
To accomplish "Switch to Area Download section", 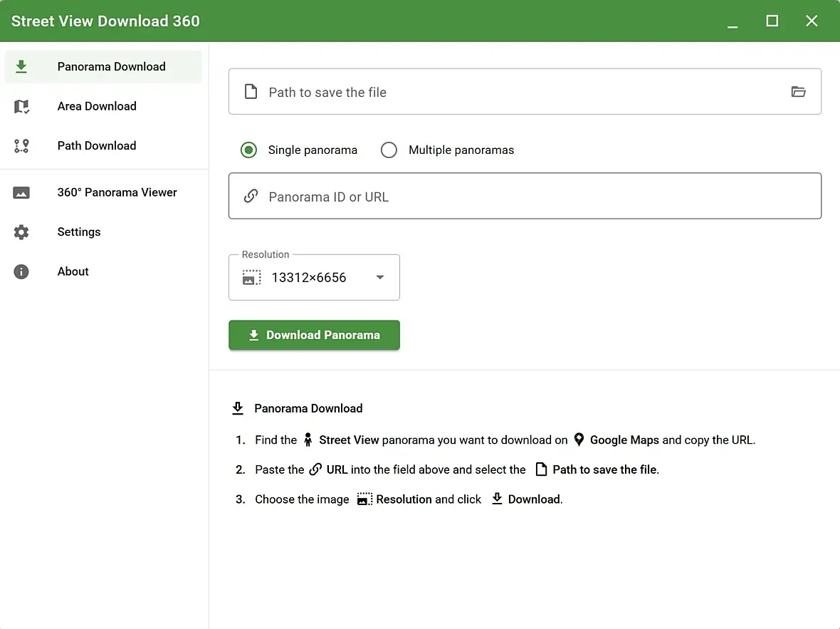I will (97, 106).
